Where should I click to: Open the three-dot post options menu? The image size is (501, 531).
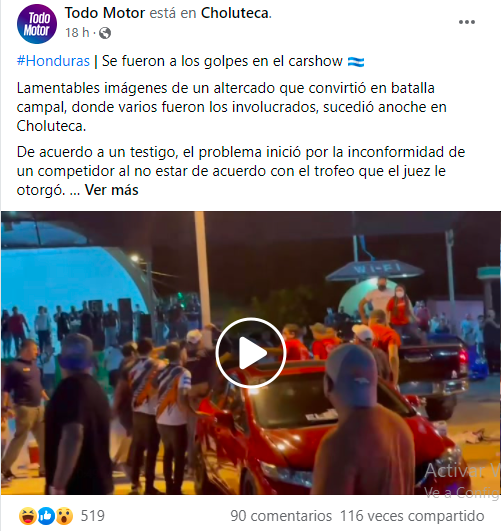pos(466,22)
